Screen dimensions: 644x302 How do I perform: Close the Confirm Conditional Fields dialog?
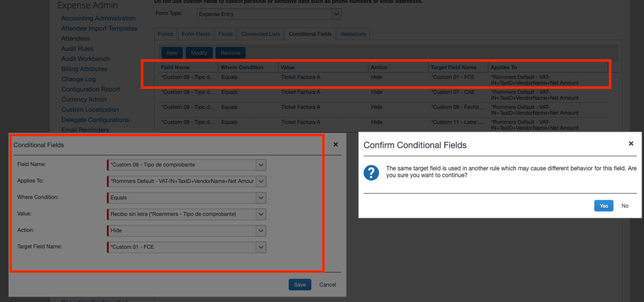[631, 143]
